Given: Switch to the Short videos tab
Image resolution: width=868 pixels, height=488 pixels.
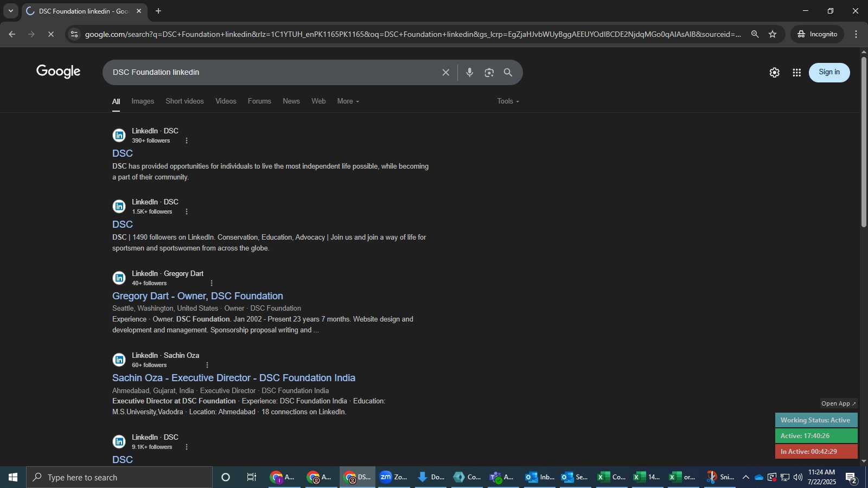Looking at the screenshot, I should 184,101.
